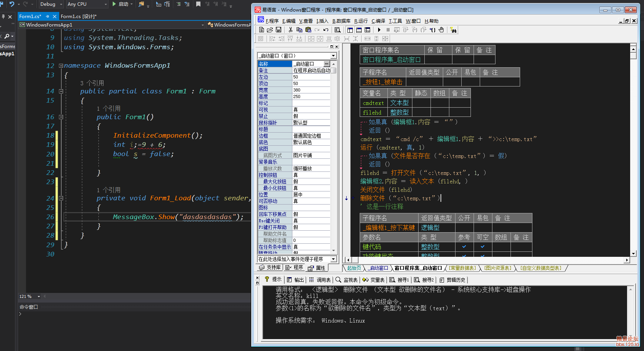Click the Open folder icon in 易语言 toolbar
This screenshot has height=351, width=644.
(x=270, y=30)
